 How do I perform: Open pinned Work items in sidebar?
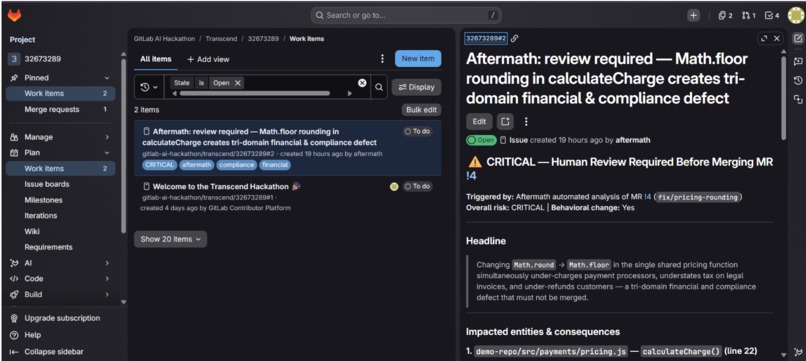click(x=61, y=94)
